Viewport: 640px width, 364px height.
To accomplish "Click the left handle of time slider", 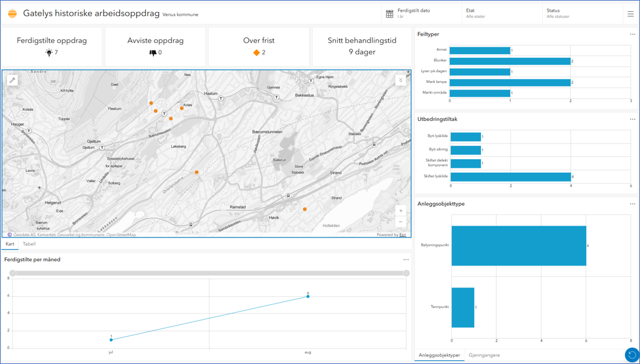I will (12, 273).
